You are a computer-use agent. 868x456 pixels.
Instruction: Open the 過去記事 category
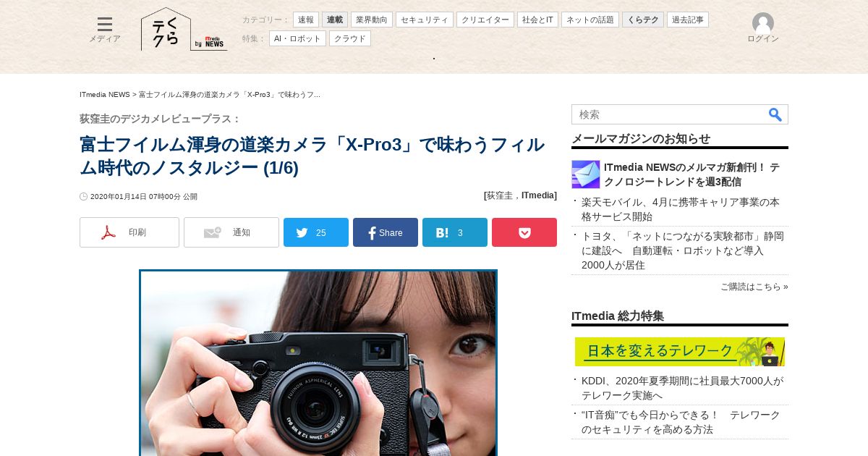[x=688, y=20]
